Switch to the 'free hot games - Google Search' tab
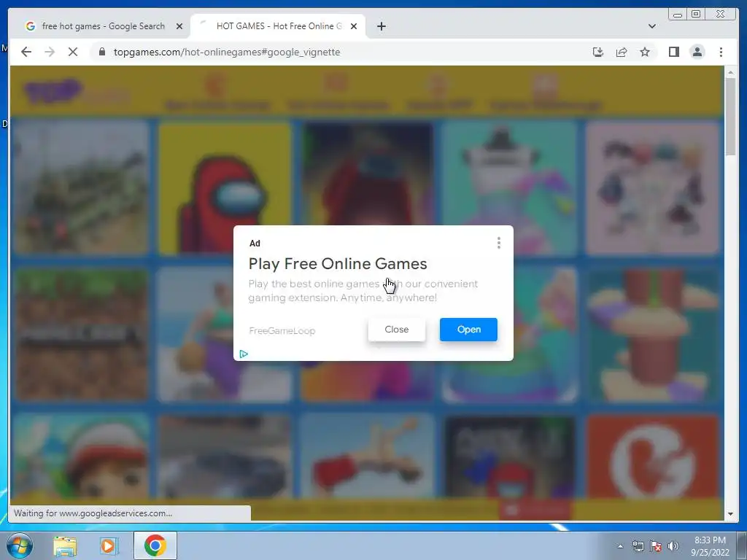This screenshot has width=747, height=560. [x=104, y=26]
